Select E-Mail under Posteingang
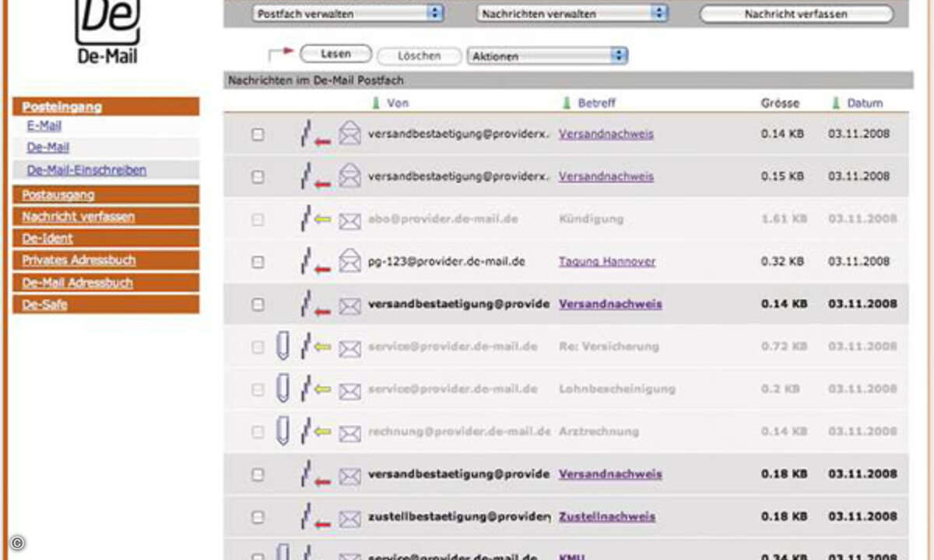Viewport: 934px width, 560px height. point(44,125)
